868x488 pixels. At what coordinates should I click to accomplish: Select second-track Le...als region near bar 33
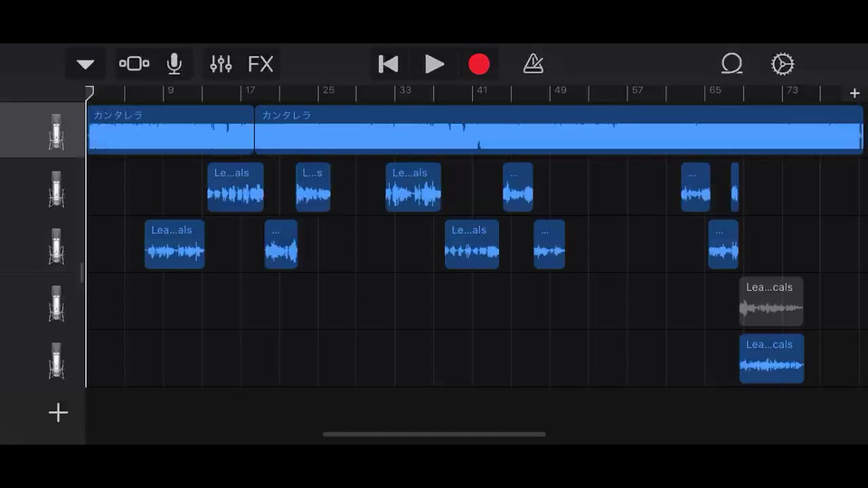tap(413, 187)
